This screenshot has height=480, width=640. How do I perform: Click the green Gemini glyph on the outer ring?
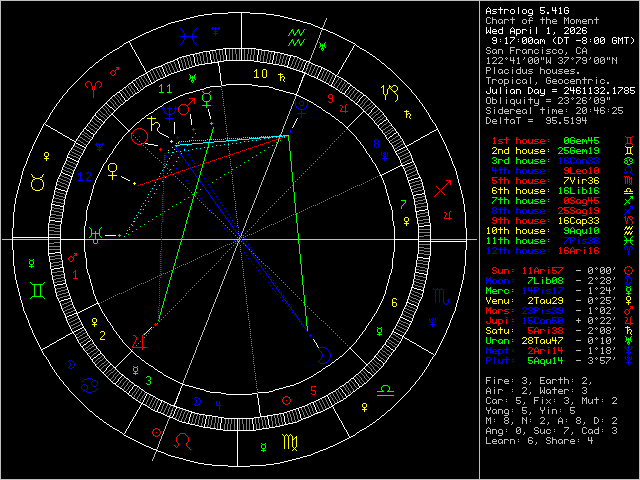point(38,291)
